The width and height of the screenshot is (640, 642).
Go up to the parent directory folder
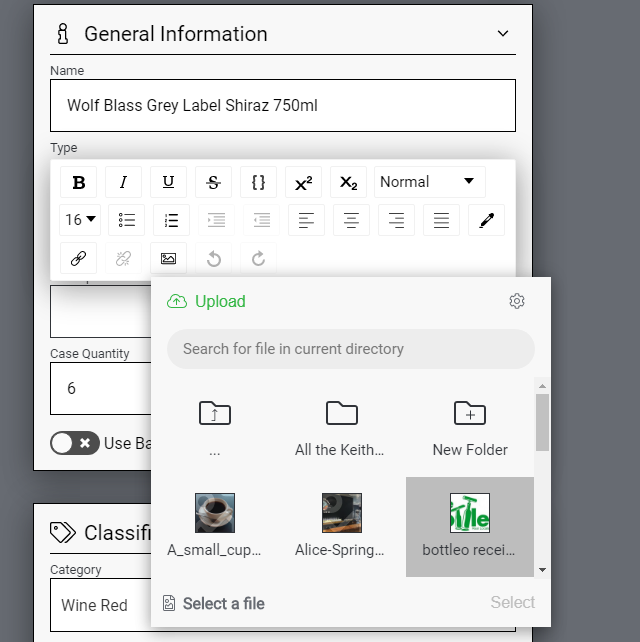214,427
